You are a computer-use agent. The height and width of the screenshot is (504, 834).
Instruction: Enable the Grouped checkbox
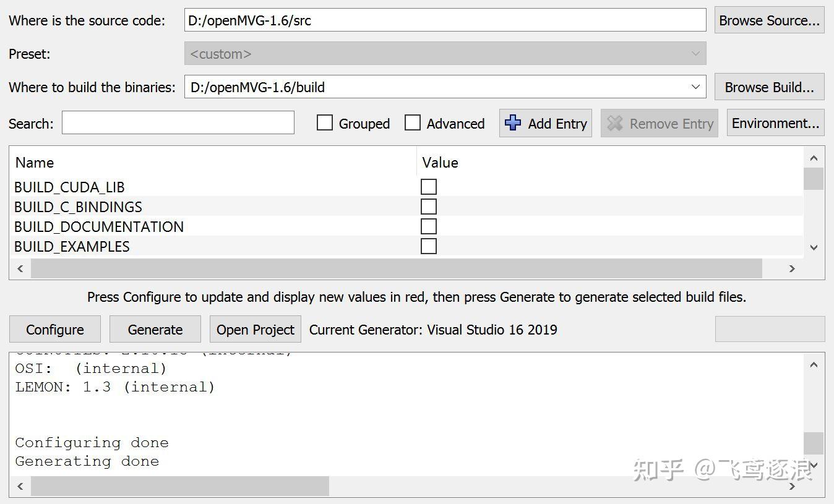(x=325, y=123)
